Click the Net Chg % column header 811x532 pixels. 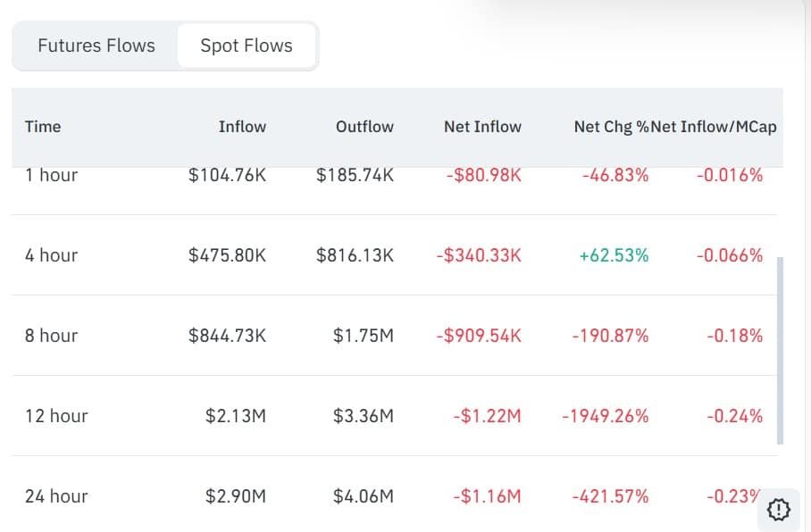pyautogui.click(x=611, y=127)
